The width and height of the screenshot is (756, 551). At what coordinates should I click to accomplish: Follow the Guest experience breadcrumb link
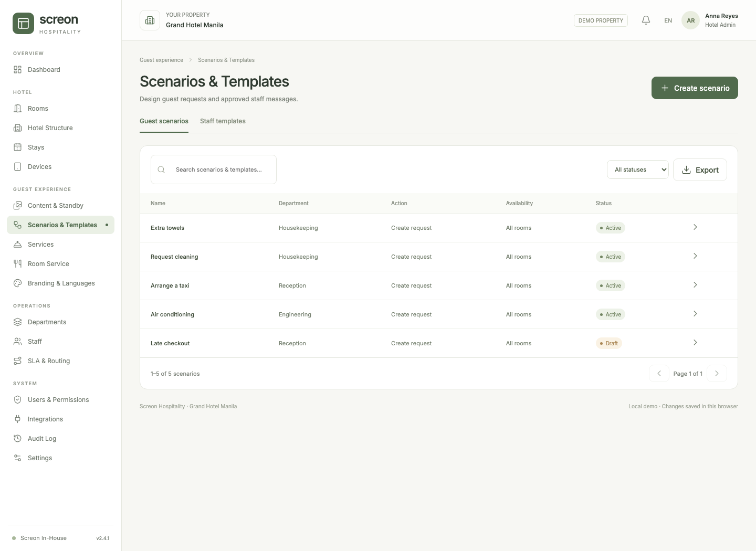[x=161, y=60]
